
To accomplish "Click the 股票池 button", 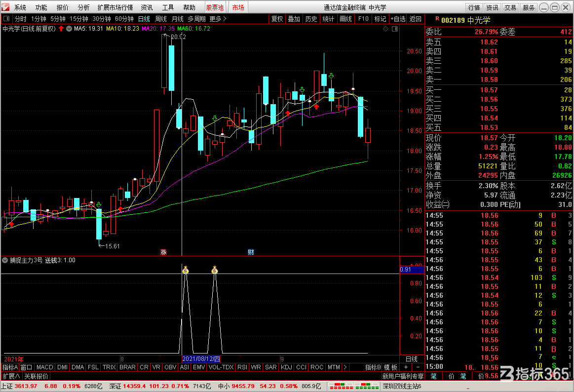I will tap(215, 7).
